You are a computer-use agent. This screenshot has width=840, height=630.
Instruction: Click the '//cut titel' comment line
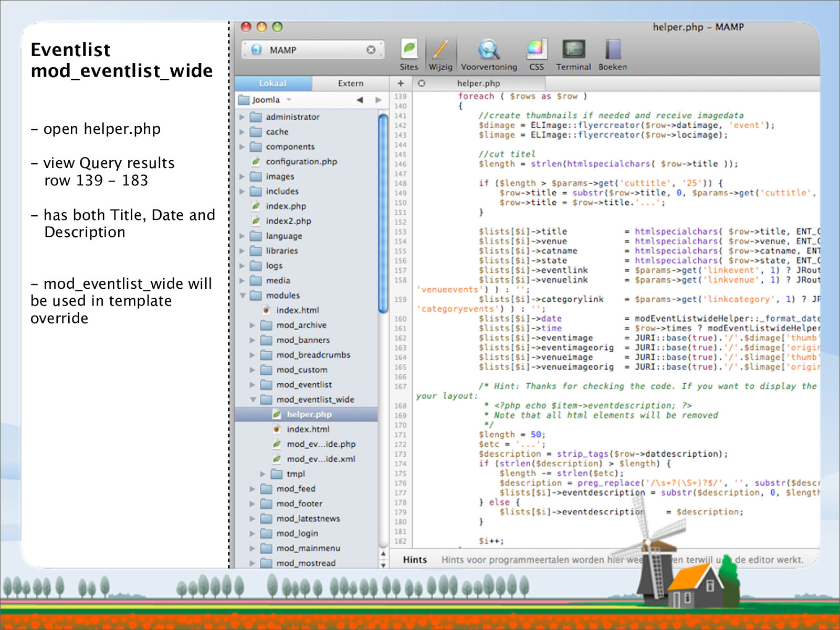point(507,154)
